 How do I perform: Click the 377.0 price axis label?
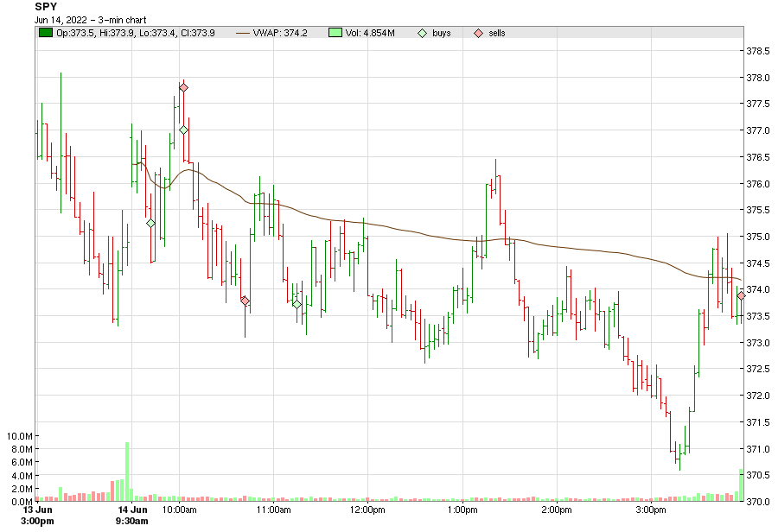pyautogui.click(x=758, y=130)
